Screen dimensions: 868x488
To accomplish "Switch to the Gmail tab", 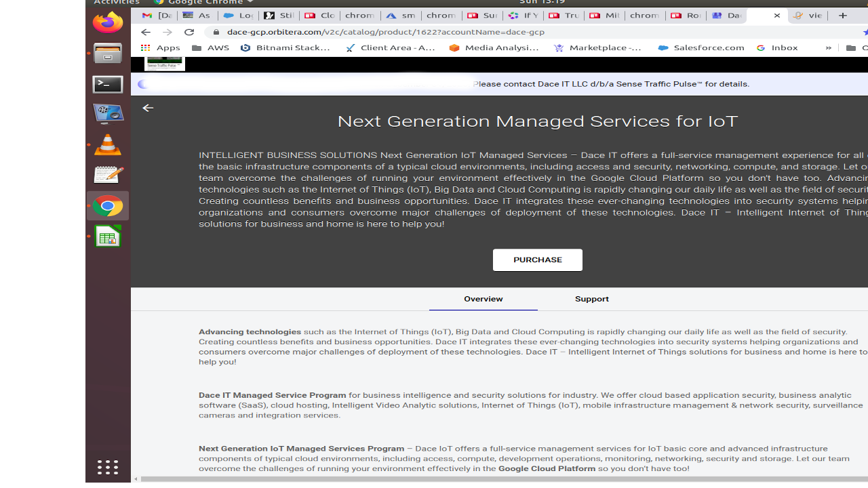I will 156,16.
